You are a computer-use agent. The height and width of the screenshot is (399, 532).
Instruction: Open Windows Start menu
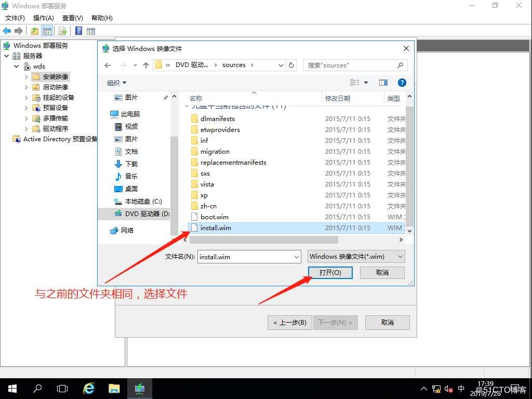[x=12, y=389]
